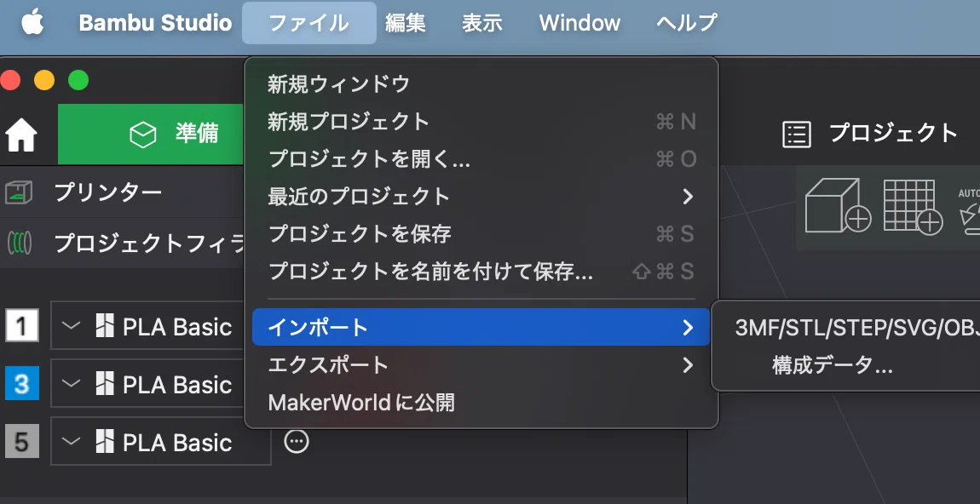Click the printer icon beside プリンター
Image resolution: width=980 pixels, height=504 pixels.
pyautogui.click(x=19, y=192)
